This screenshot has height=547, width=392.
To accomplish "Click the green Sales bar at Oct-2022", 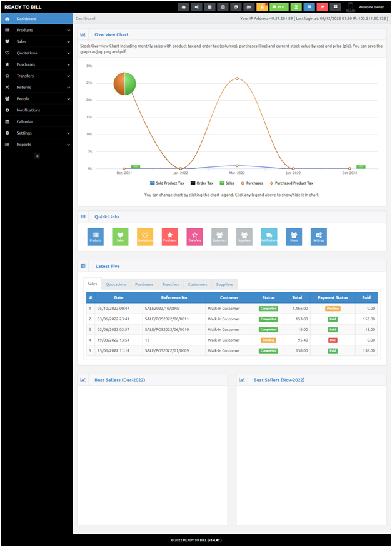I will (x=361, y=166).
